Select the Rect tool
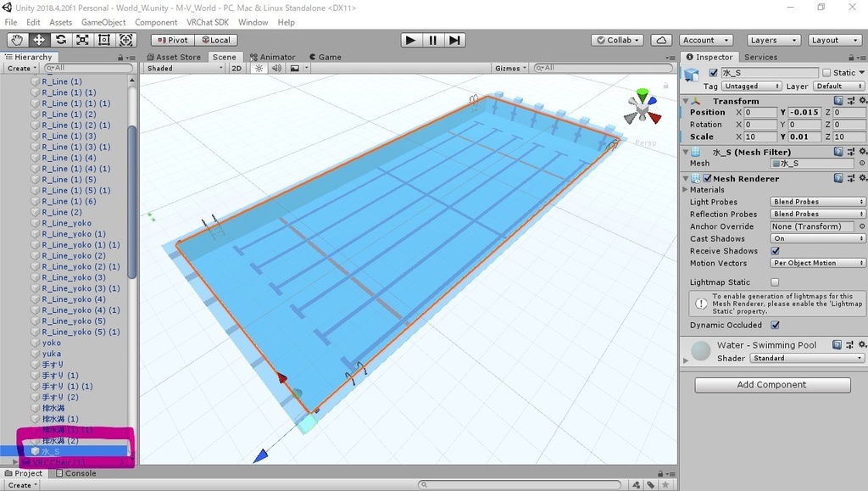 click(103, 39)
